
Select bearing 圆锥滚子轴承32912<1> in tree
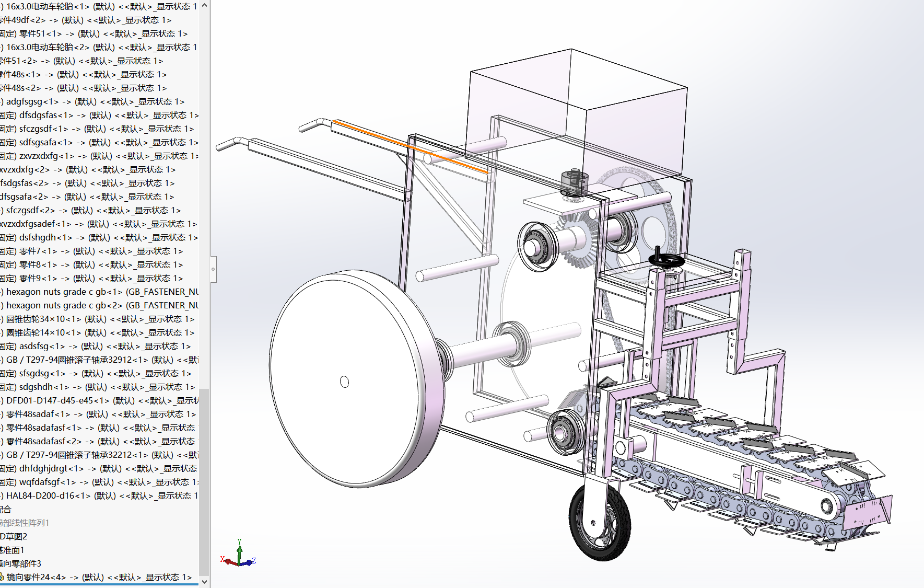pos(99,360)
